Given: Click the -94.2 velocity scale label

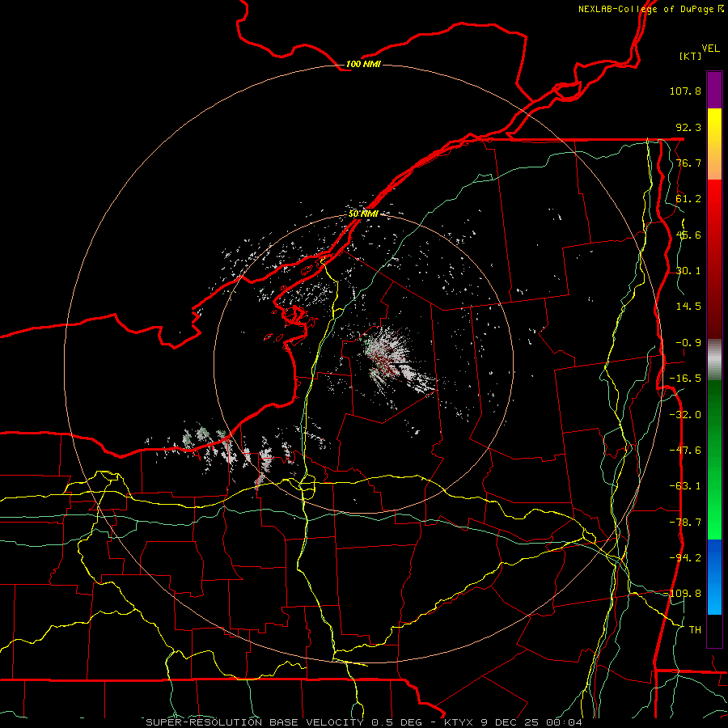Looking at the screenshot, I should click(685, 557).
